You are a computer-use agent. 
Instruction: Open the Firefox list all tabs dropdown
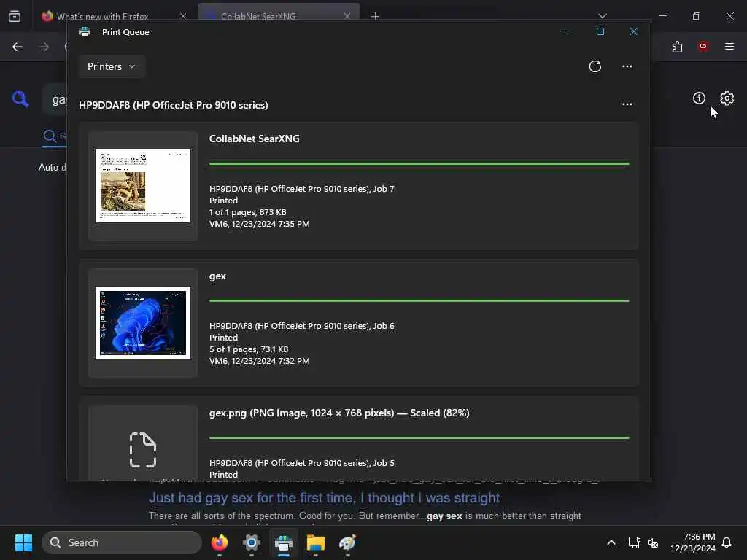[603, 16]
